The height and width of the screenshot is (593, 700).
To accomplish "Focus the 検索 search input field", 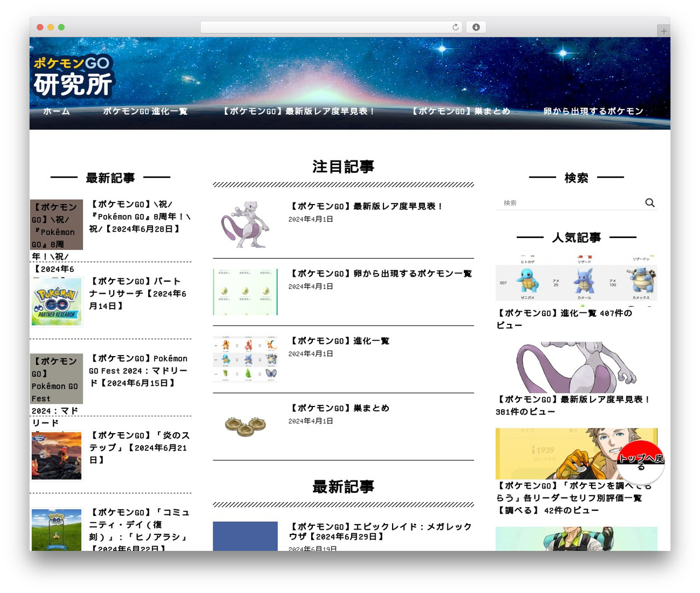I will [569, 203].
